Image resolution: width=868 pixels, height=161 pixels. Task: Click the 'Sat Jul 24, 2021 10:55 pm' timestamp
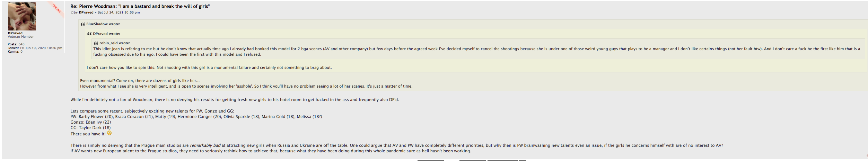pos(119,12)
